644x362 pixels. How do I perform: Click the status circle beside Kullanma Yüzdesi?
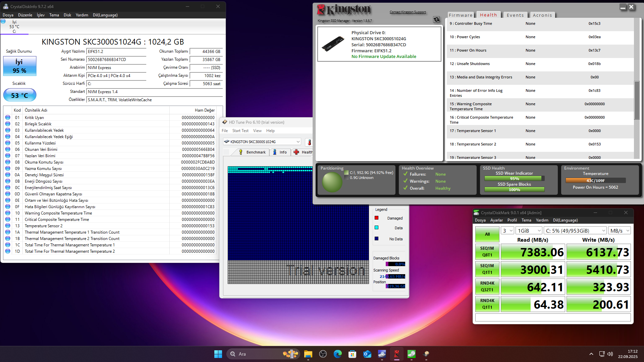pyautogui.click(x=8, y=143)
